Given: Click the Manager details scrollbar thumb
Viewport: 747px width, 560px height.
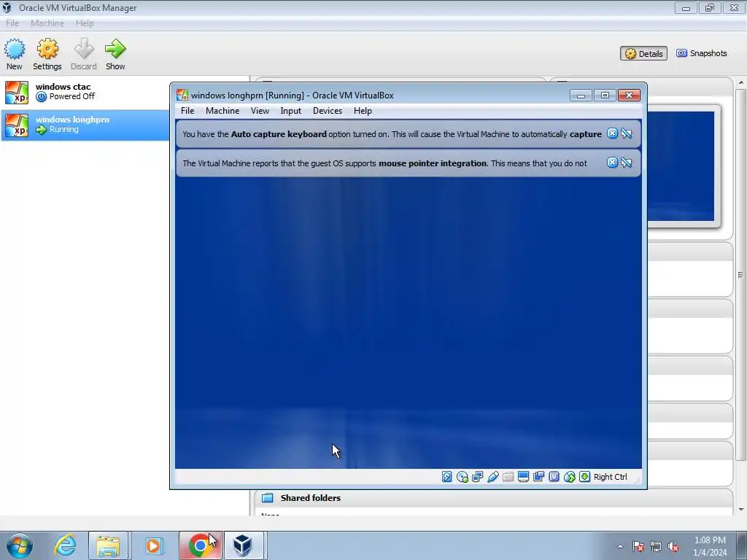Looking at the screenshot, I should [x=741, y=275].
